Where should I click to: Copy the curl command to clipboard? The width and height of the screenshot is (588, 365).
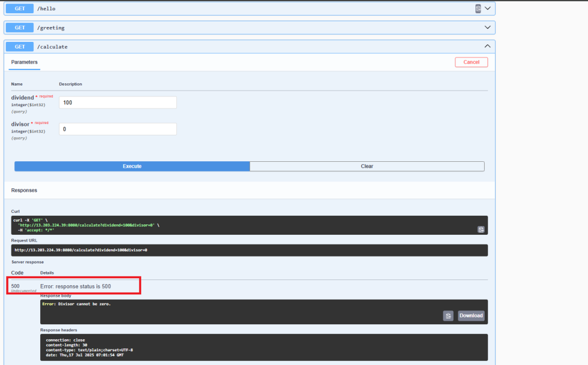coord(481,230)
